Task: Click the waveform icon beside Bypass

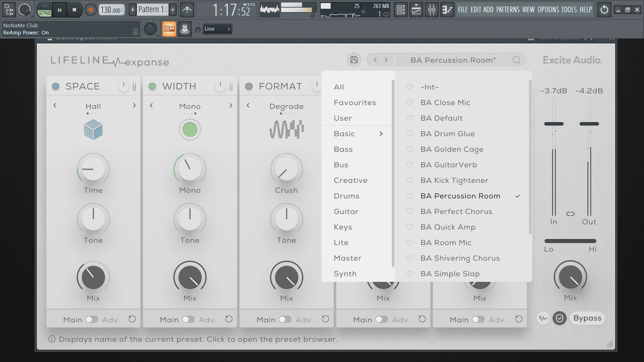Action: (x=543, y=318)
